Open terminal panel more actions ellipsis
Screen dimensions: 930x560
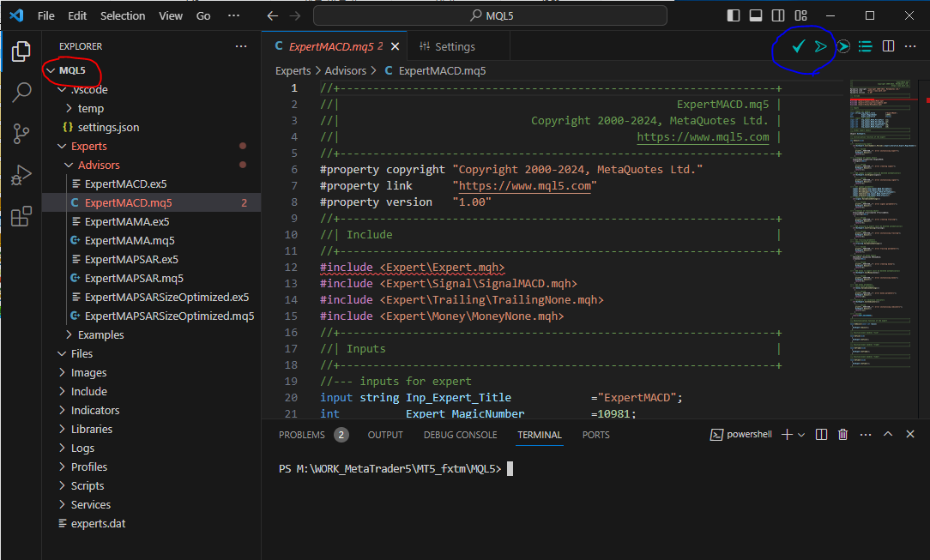tap(866, 435)
